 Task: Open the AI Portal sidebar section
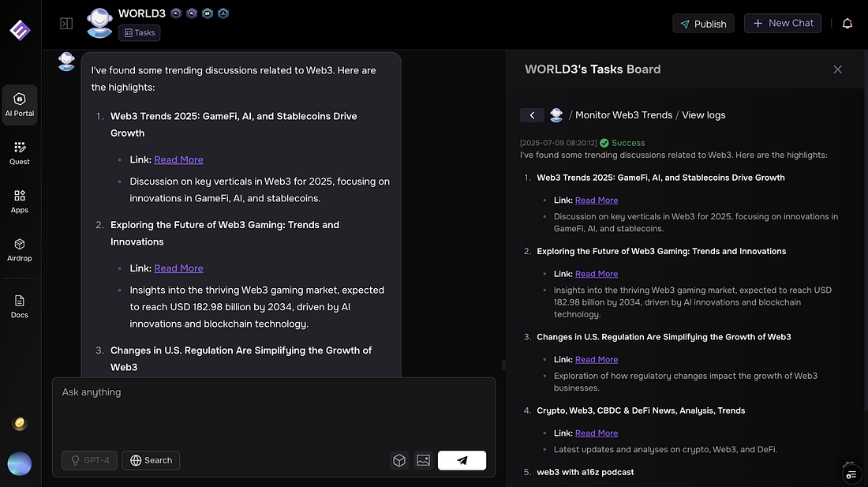pos(20,105)
